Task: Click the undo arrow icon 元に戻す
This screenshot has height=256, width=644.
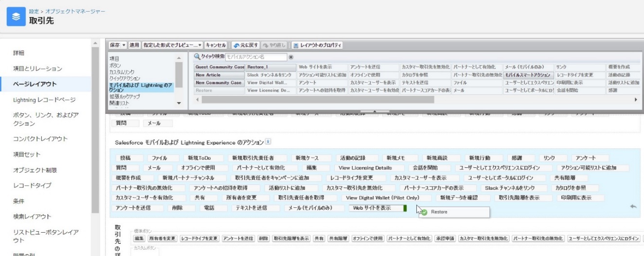Action: pyautogui.click(x=236, y=45)
